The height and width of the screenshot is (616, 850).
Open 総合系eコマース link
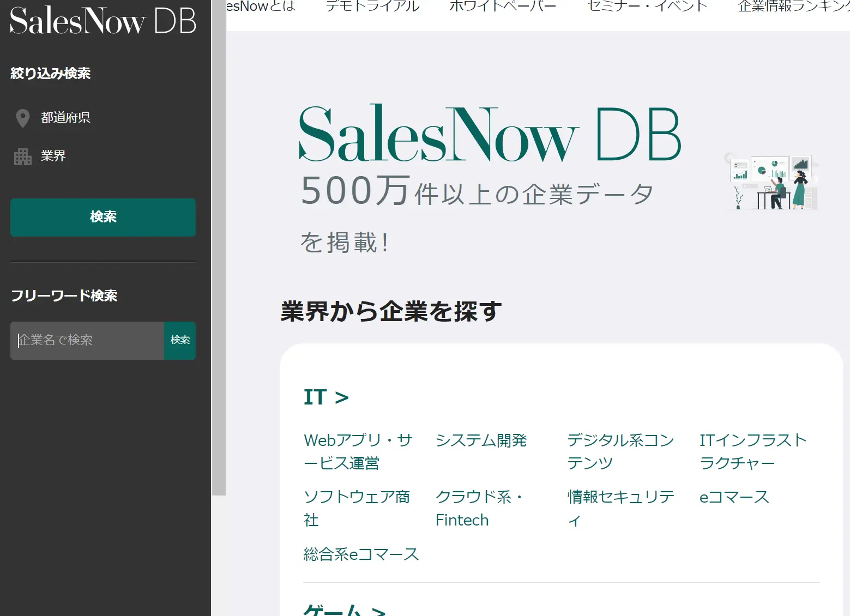tap(361, 554)
